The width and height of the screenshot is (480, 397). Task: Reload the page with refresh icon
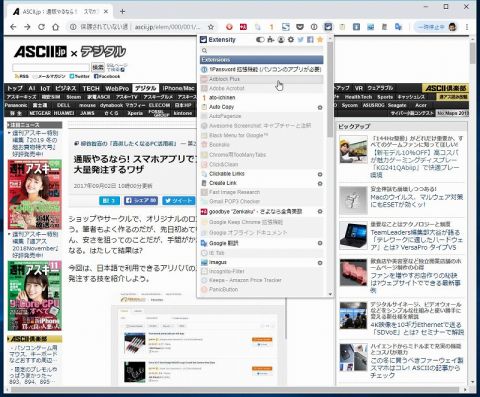point(41,27)
